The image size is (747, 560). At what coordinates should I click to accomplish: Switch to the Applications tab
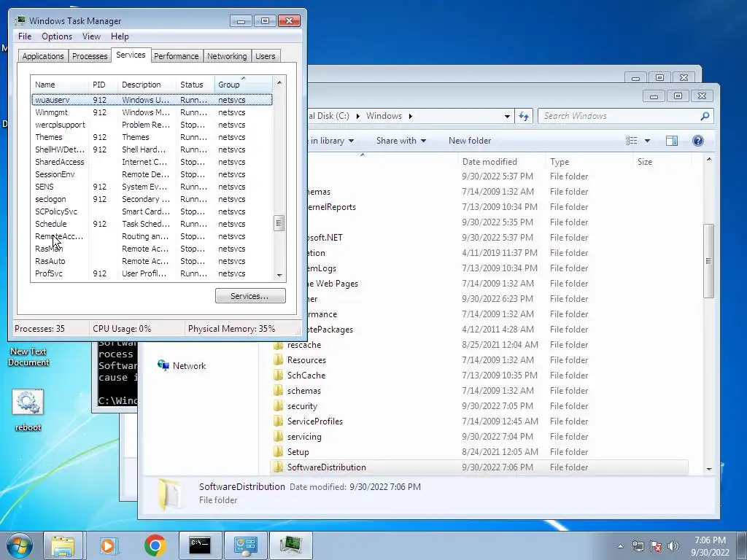point(43,56)
